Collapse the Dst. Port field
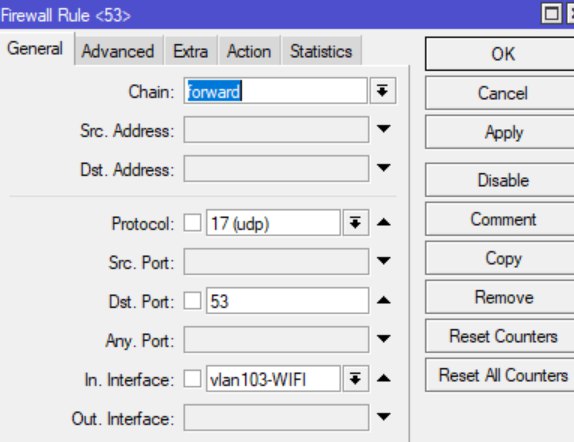The image size is (574, 442). (x=383, y=300)
